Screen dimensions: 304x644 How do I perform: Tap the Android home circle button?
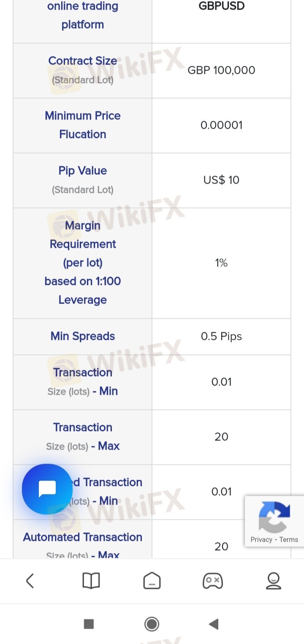coord(152,624)
